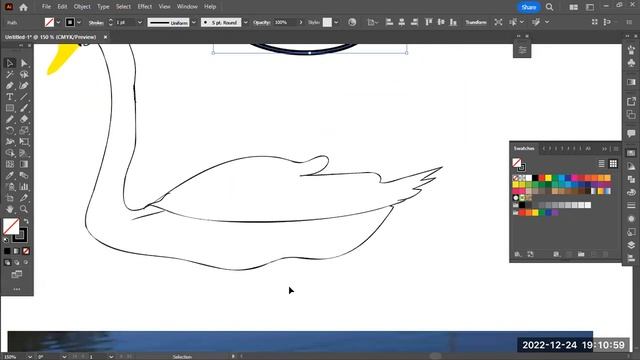This screenshot has width=640, height=360.
Task: Open the Effect menu
Action: point(144,7)
